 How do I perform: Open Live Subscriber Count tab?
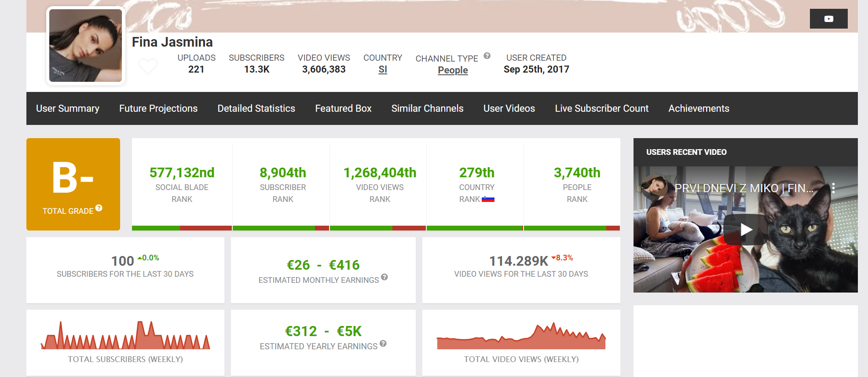(x=602, y=108)
